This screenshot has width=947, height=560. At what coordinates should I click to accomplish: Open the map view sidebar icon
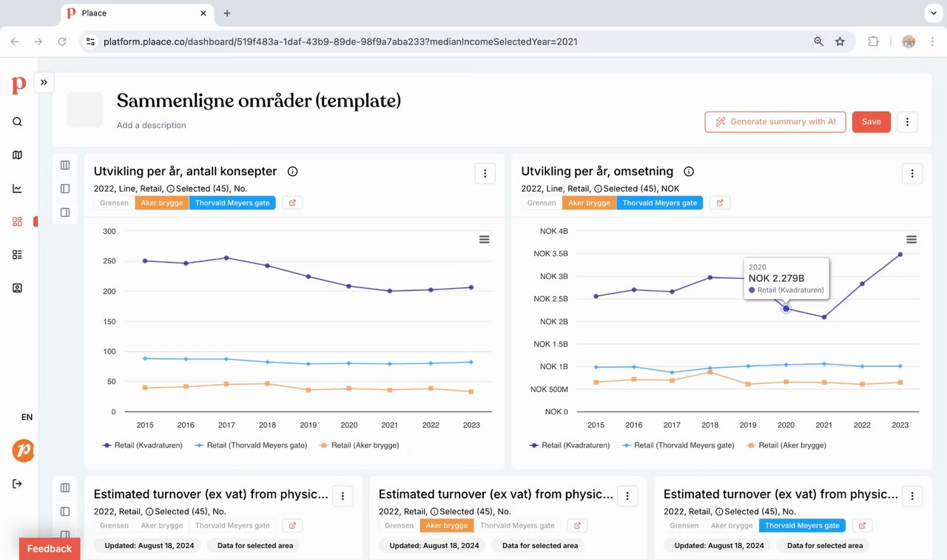click(18, 155)
